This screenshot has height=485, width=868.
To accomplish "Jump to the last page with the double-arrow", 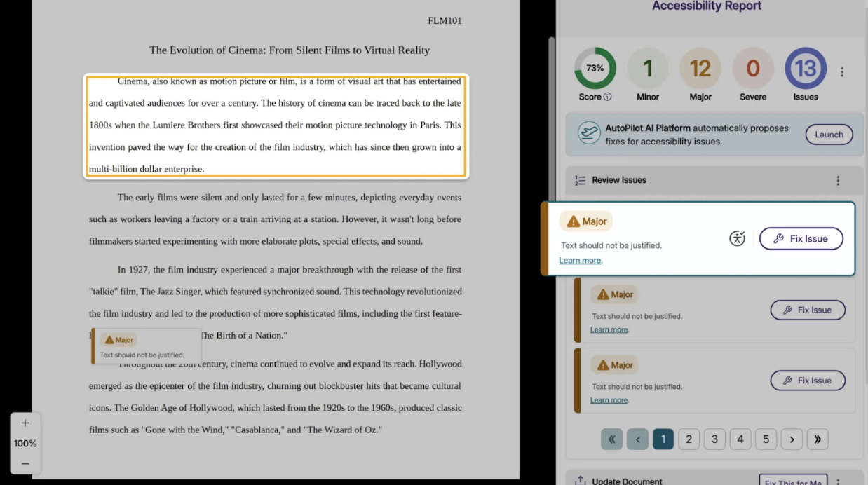I will [x=818, y=439].
